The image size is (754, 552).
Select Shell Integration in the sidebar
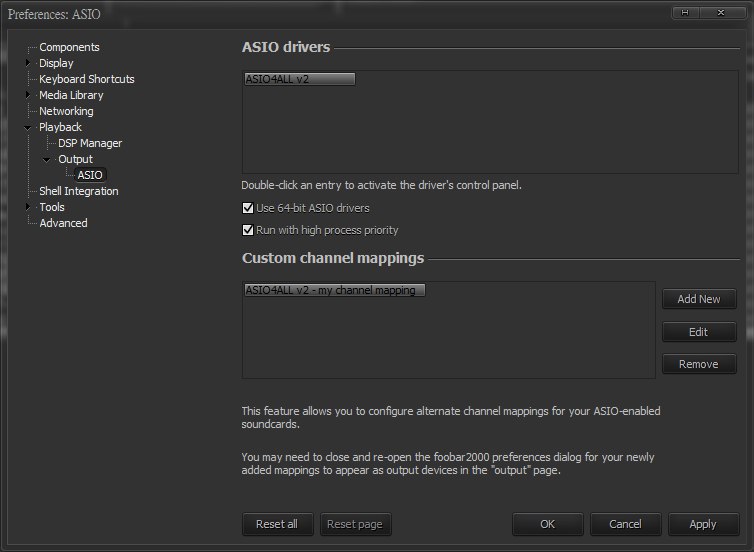78,191
